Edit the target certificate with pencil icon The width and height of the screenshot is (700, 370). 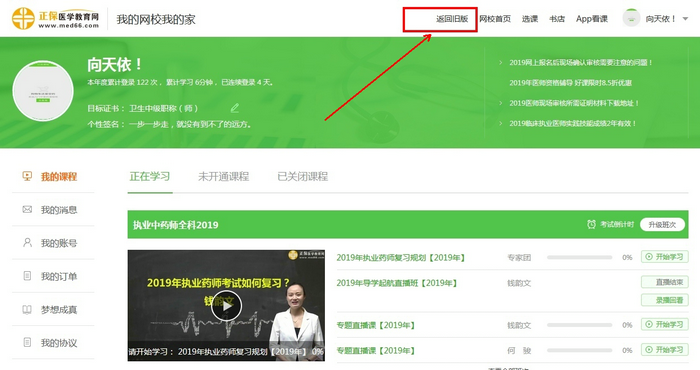tap(235, 108)
